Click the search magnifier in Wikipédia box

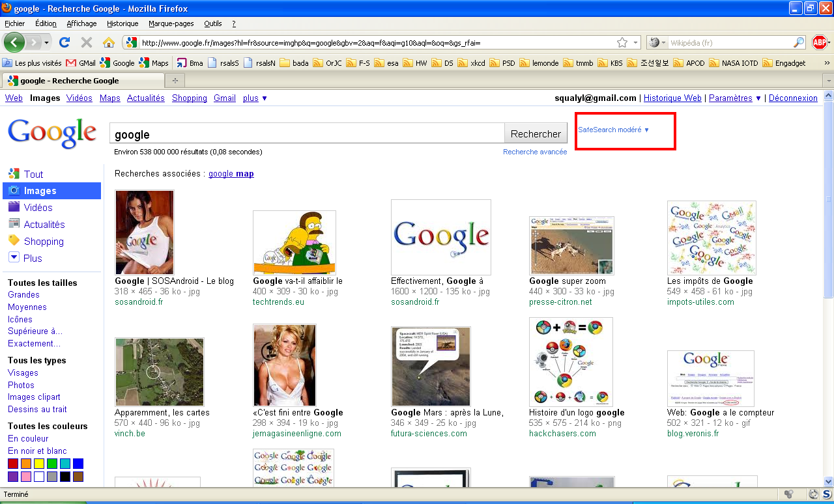pos(799,42)
